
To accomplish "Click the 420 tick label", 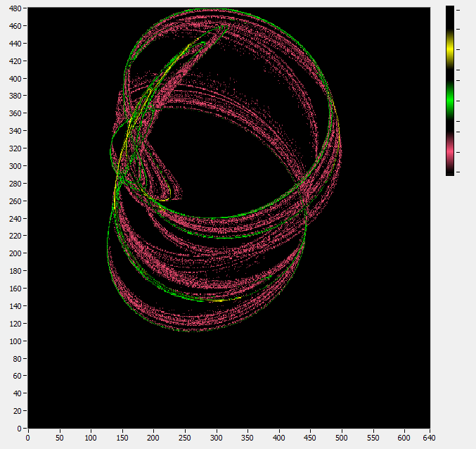I will [15, 61].
